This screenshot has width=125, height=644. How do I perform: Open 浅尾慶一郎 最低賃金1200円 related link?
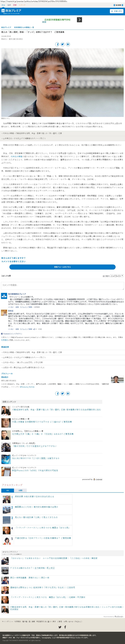pyautogui.click(x=23, y=367)
